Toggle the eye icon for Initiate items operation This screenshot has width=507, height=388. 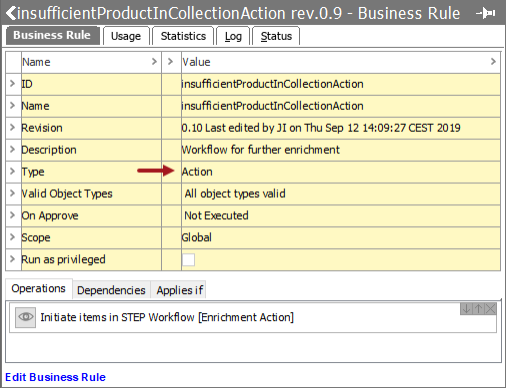point(25,317)
